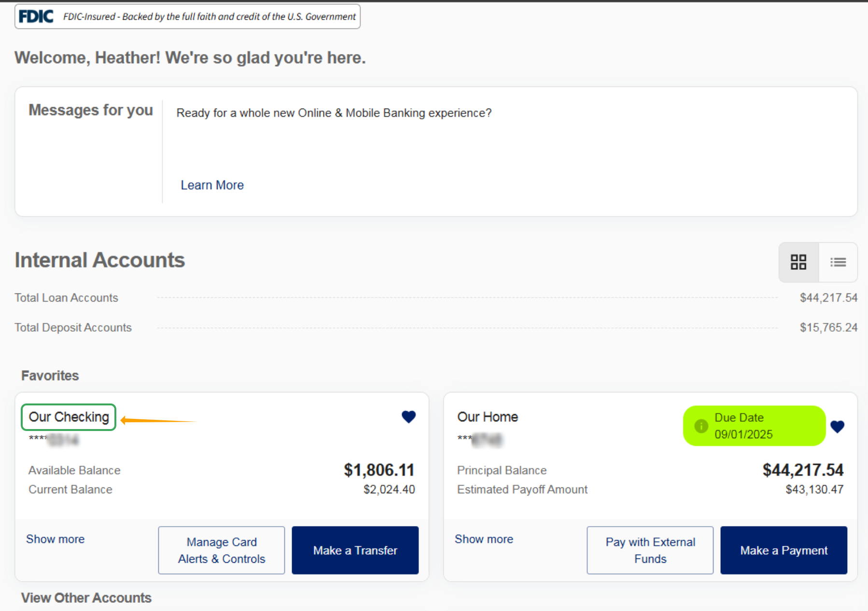
Task: Unfavorite the Our Checking account heart
Action: [408, 417]
